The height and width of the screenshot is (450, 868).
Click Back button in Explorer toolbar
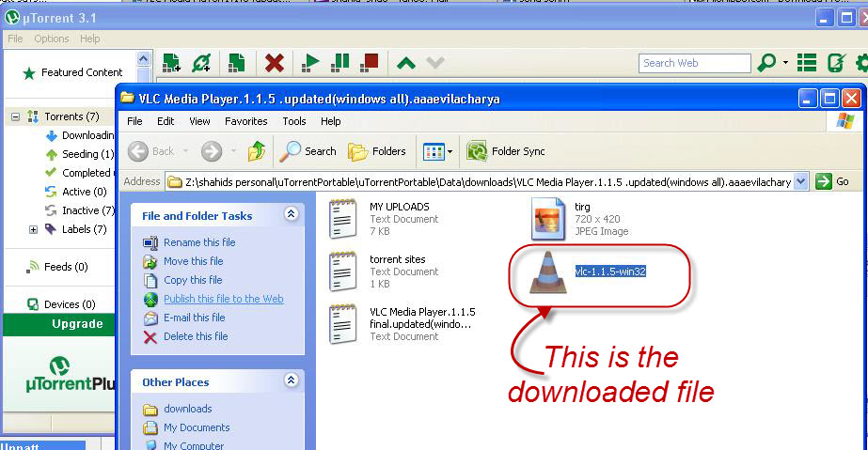pyautogui.click(x=150, y=151)
